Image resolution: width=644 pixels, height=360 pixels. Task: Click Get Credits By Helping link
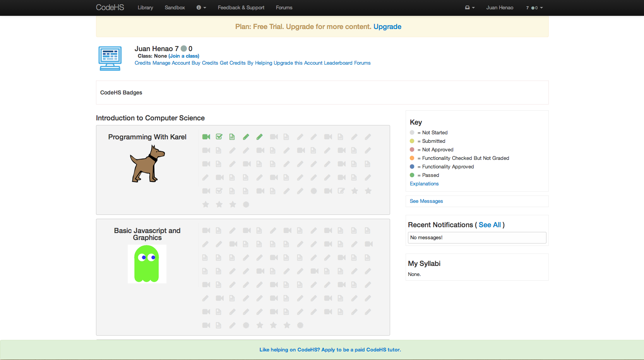point(246,63)
